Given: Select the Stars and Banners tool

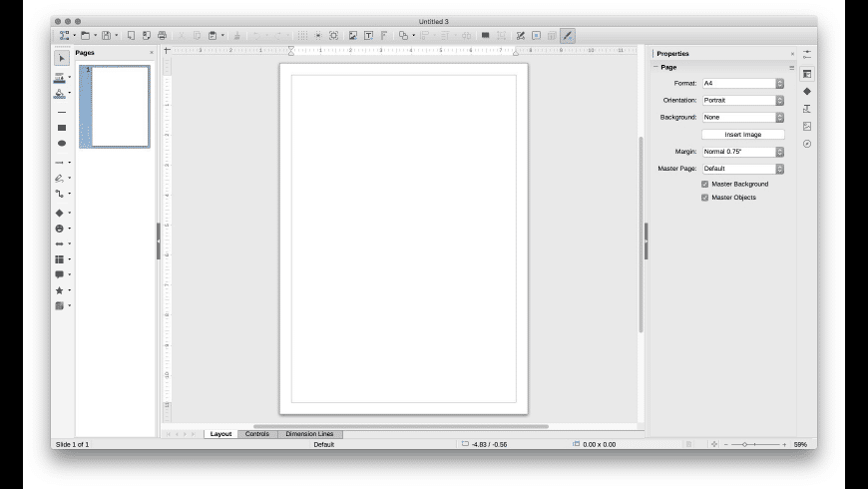Looking at the screenshot, I should coord(59,290).
